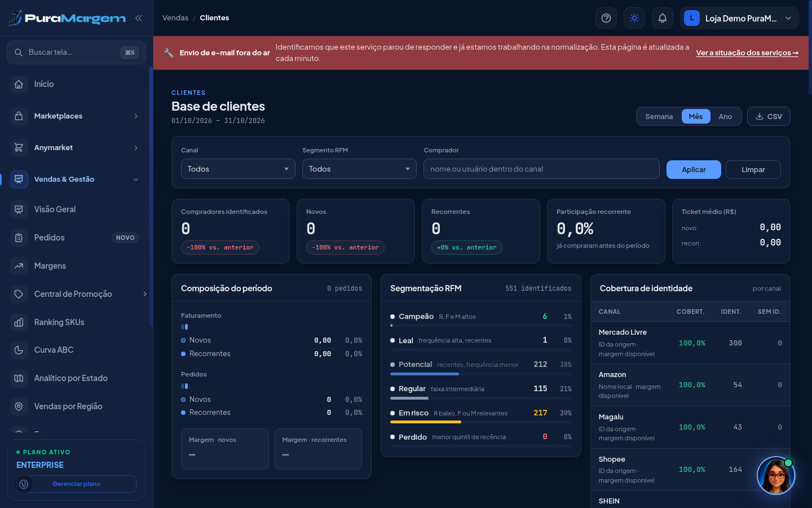
Task: Apply filters with the Aplicar button
Action: 694,169
